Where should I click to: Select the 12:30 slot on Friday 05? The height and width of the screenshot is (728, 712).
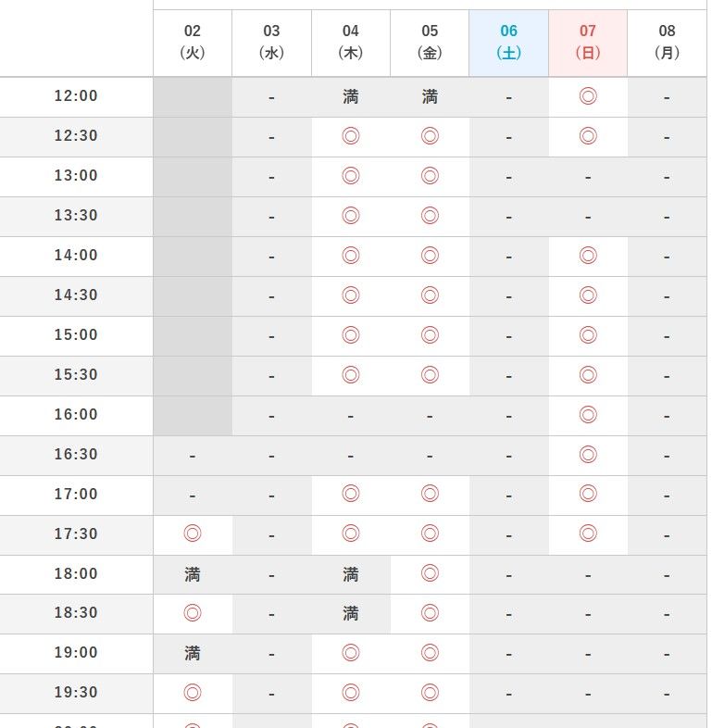point(430,136)
